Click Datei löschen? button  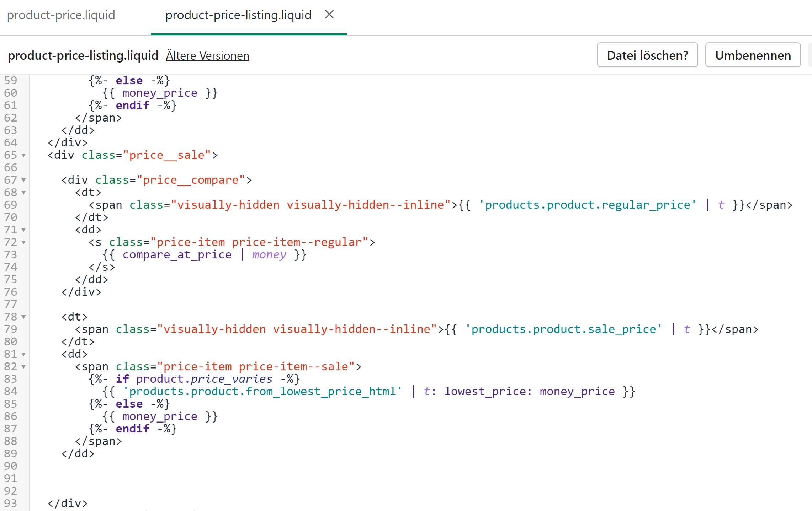pos(647,55)
